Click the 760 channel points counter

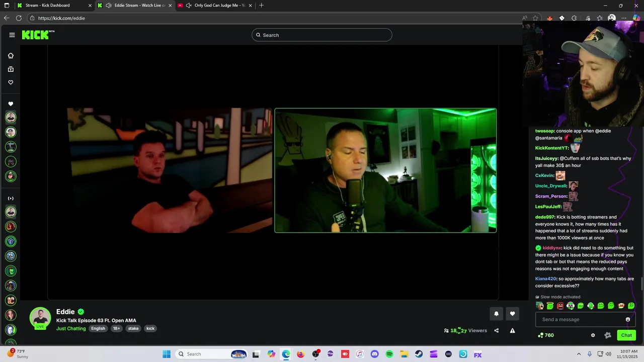pos(545,335)
